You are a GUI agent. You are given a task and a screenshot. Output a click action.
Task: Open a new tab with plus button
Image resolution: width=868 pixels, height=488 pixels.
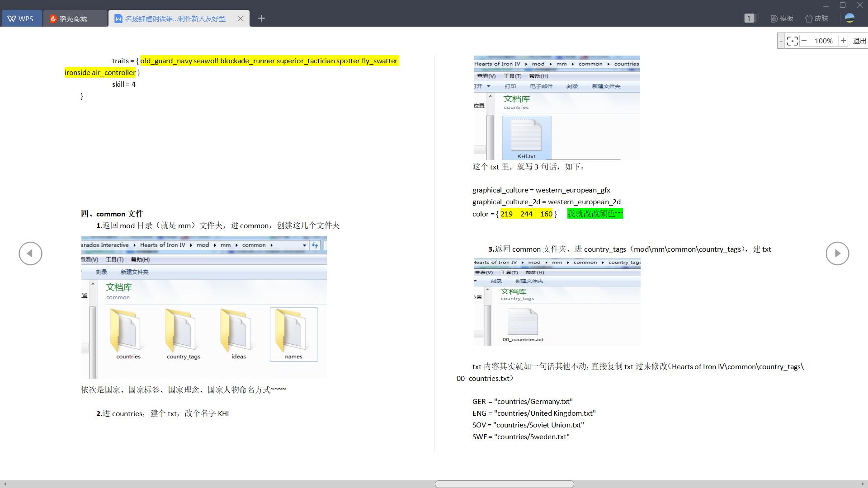(x=261, y=19)
